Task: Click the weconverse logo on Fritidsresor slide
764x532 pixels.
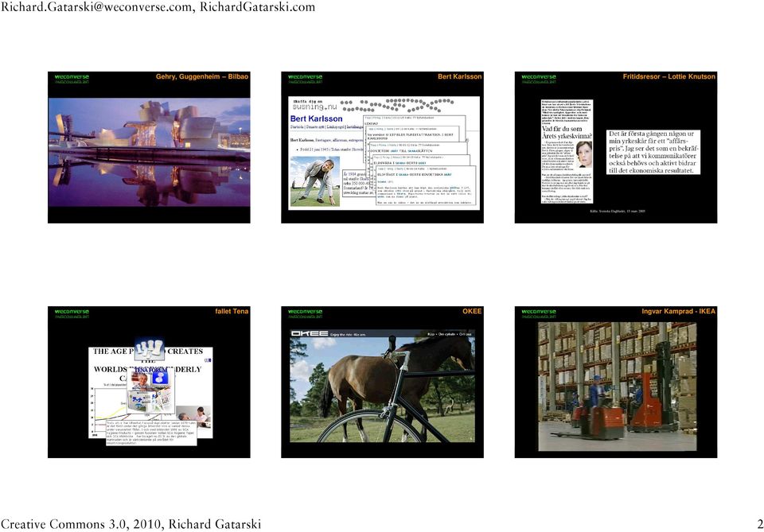Action: 539,79
